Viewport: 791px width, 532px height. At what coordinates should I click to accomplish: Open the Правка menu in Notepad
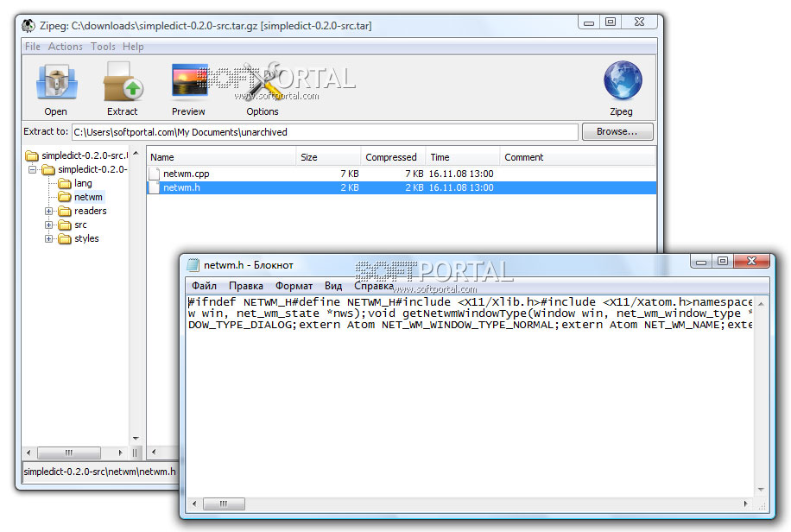245,286
